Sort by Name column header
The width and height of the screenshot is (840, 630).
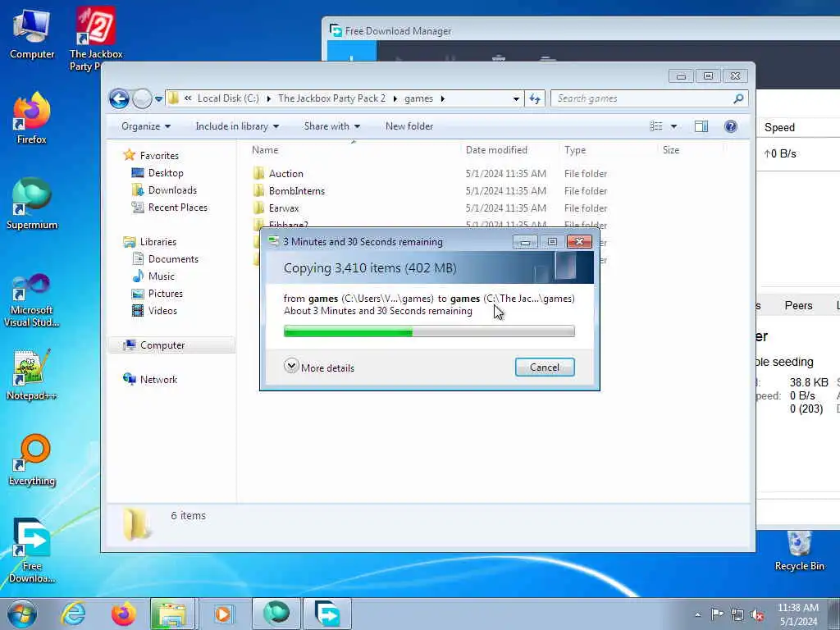coord(354,151)
